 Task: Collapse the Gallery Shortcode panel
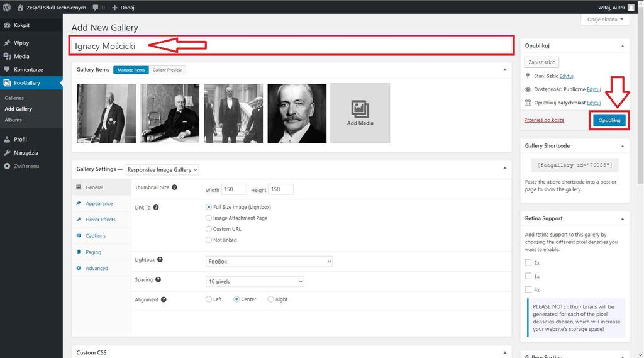point(623,146)
